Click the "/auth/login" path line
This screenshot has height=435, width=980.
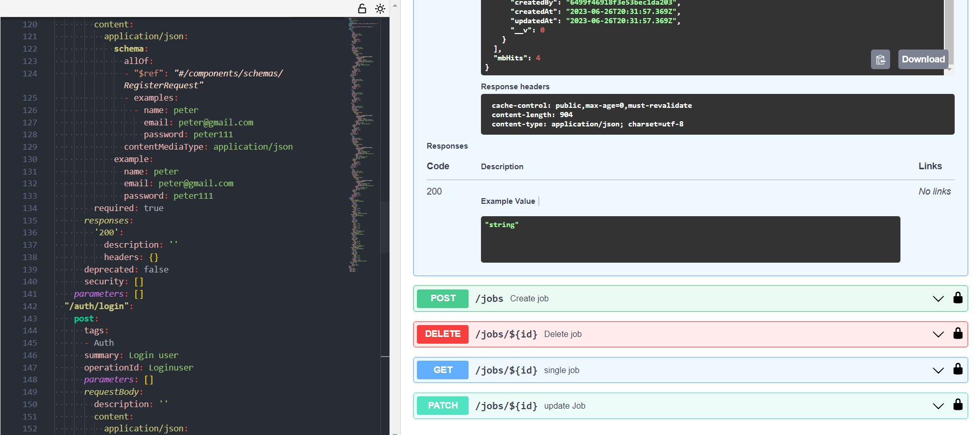(x=98, y=306)
